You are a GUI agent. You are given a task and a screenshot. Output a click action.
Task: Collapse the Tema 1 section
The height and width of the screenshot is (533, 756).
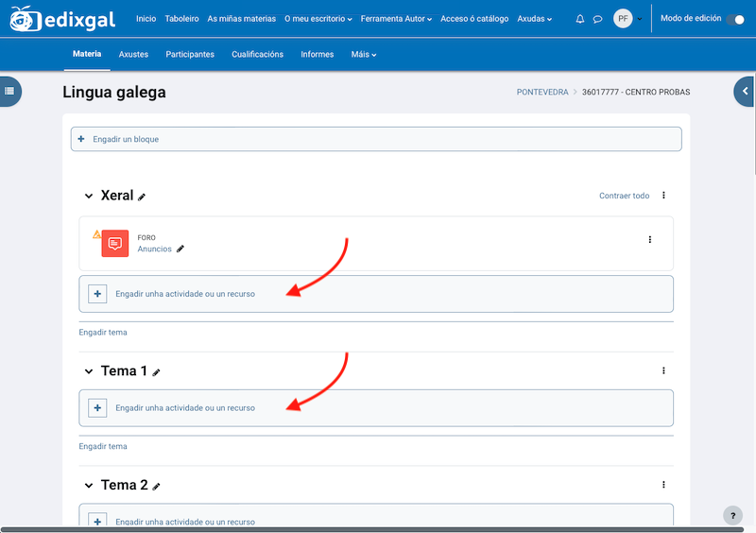point(89,371)
